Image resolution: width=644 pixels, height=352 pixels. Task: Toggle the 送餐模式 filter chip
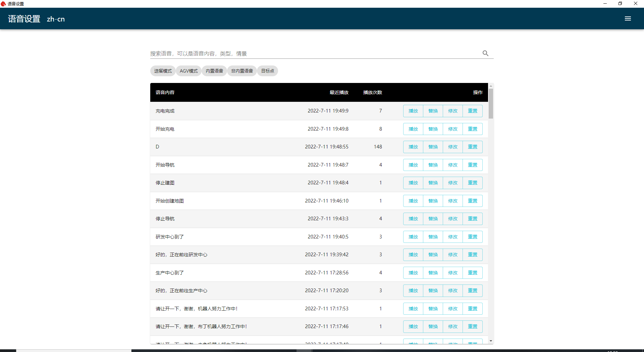pyautogui.click(x=163, y=71)
